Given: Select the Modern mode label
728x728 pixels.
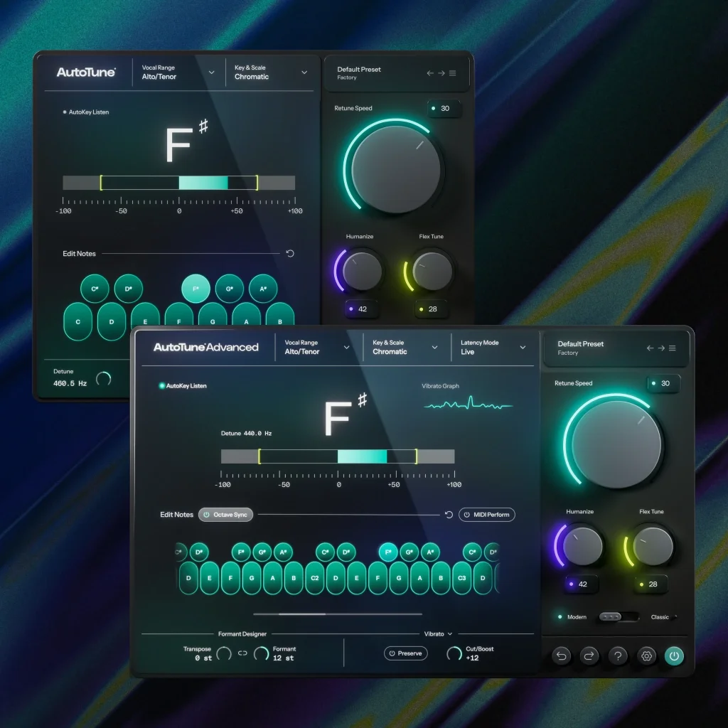Looking at the screenshot, I should [x=577, y=617].
